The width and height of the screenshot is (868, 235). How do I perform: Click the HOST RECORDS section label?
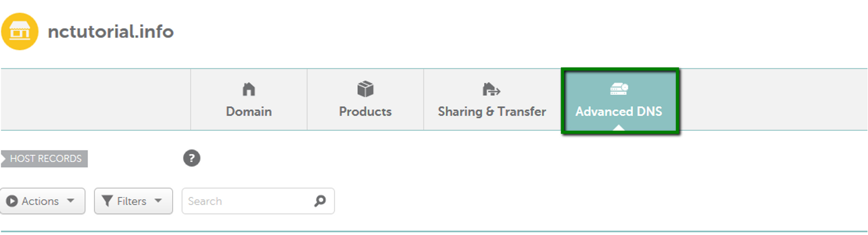[46, 159]
